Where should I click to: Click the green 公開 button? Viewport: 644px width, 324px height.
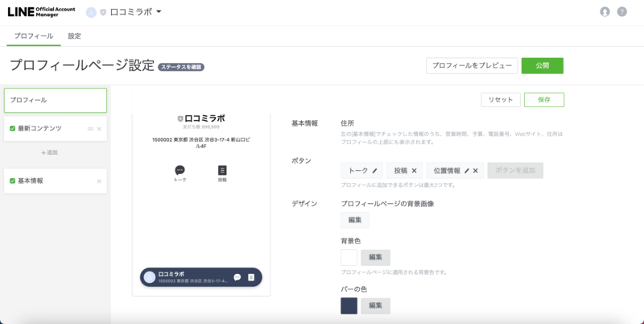[542, 66]
